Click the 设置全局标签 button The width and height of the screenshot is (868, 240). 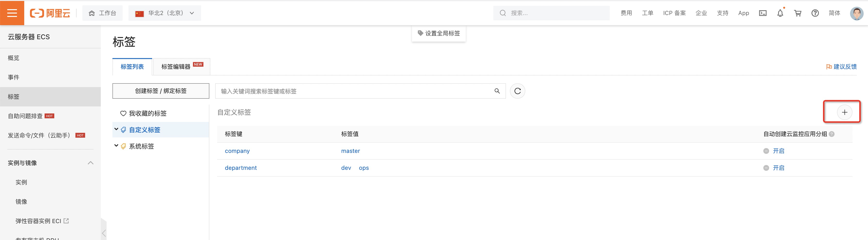[x=439, y=33]
